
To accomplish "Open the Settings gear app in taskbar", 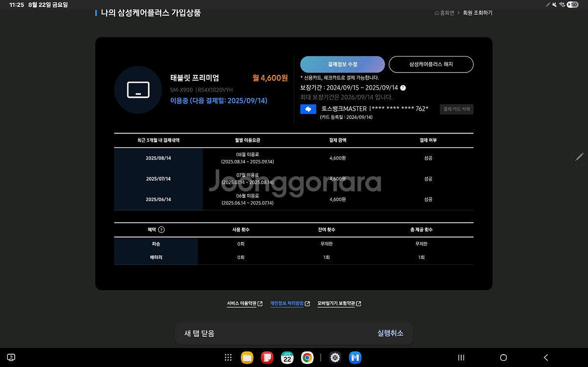I will 335,358.
